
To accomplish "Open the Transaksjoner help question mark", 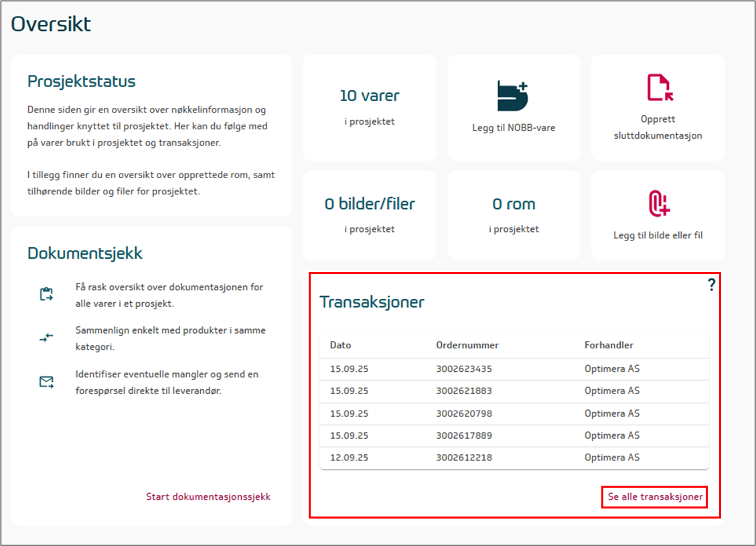I will 711,285.
